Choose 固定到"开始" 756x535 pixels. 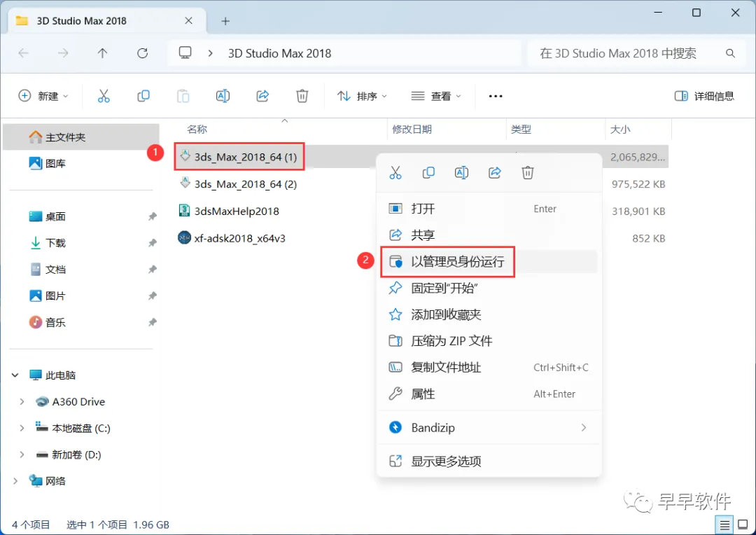coord(489,288)
